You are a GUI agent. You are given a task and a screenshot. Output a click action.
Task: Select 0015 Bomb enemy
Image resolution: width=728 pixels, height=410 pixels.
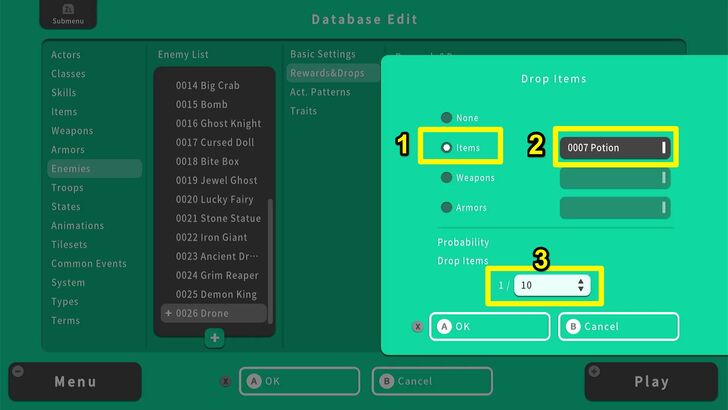(x=202, y=104)
